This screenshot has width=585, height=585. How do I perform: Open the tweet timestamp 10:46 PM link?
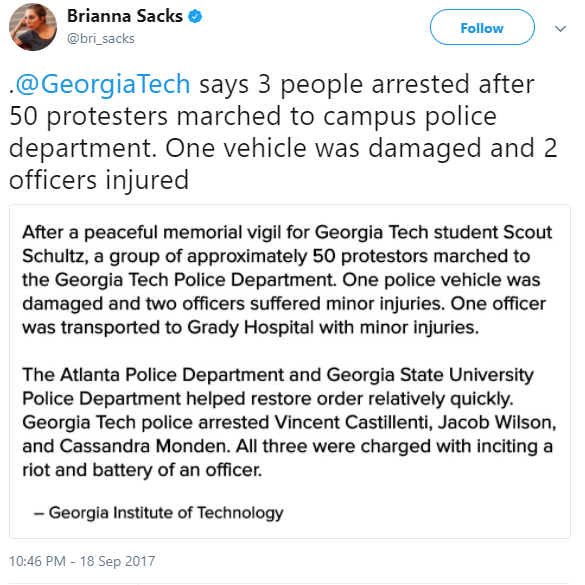click(x=37, y=561)
